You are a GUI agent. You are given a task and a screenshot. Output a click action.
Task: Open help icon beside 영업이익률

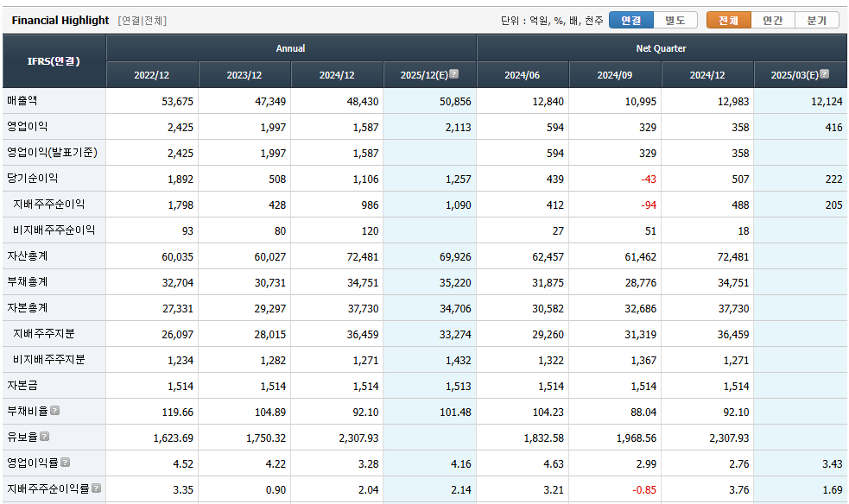tap(65, 463)
